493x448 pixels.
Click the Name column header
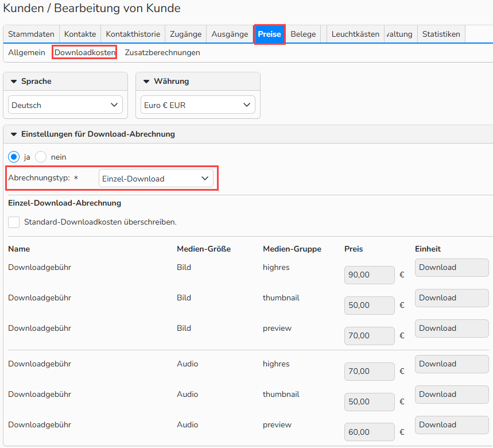tap(19, 249)
